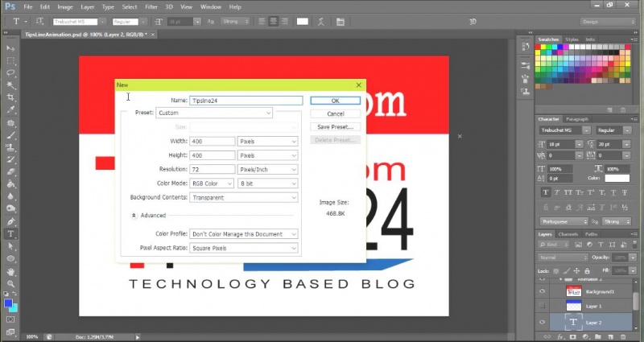Open the Width units dropdown
Screen dimensions: 644x342
pos(268,142)
